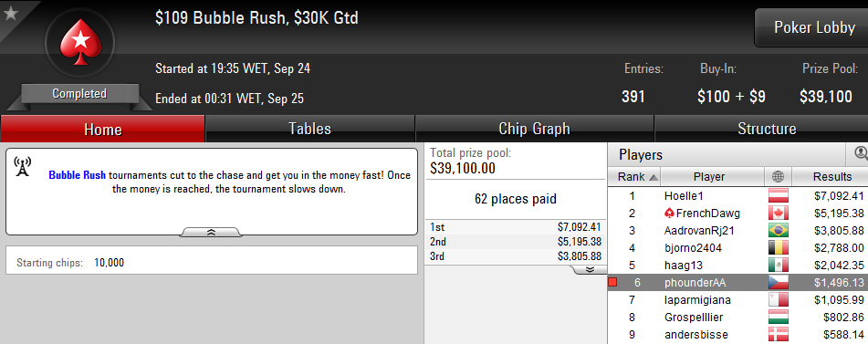Open the Chip Graph tab
The height and width of the screenshot is (344, 868).
534,129
